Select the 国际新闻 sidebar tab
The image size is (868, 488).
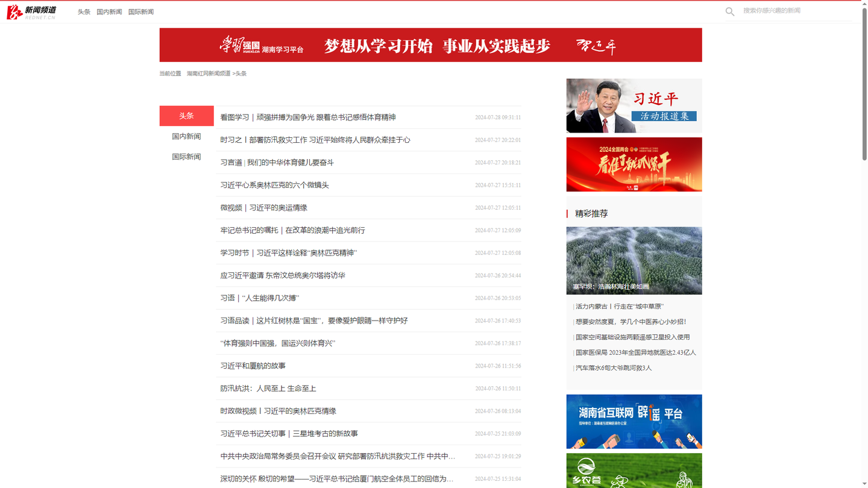186,157
